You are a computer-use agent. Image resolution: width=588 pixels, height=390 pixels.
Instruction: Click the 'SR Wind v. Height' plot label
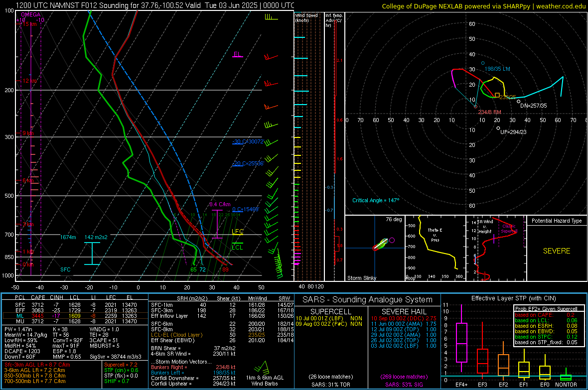(485, 227)
